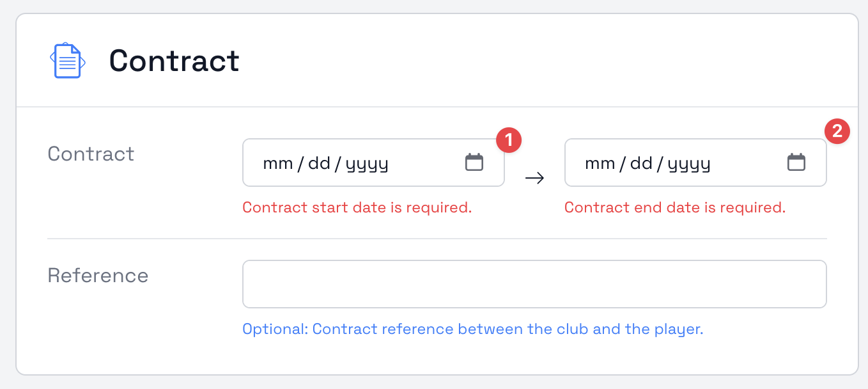The image size is (868, 389).
Task: Click the "Contract" row label
Action: pyautogui.click(x=91, y=154)
